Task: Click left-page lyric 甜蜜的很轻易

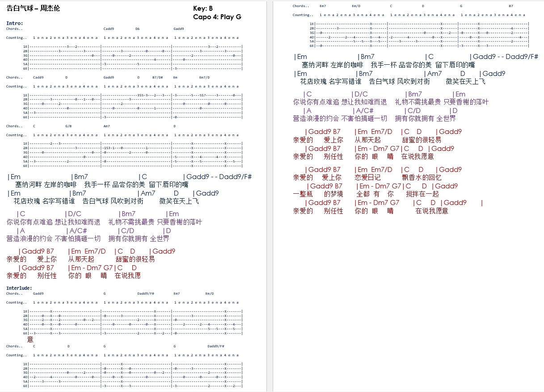Action: pos(135,259)
